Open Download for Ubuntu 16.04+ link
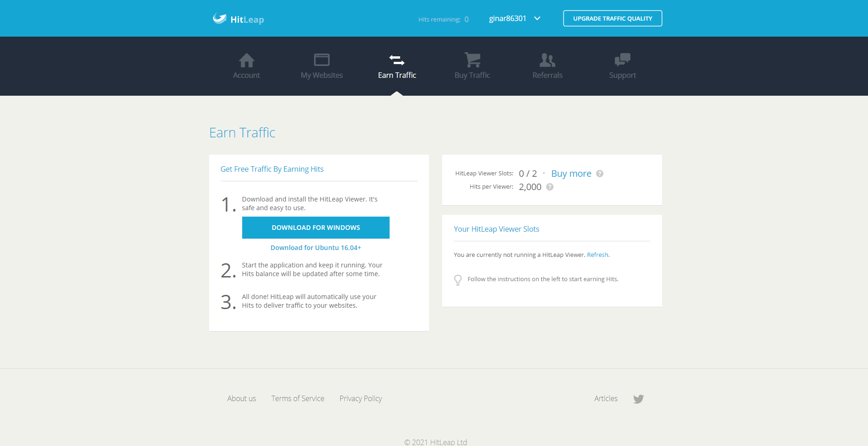The height and width of the screenshot is (446, 868). click(x=316, y=248)
